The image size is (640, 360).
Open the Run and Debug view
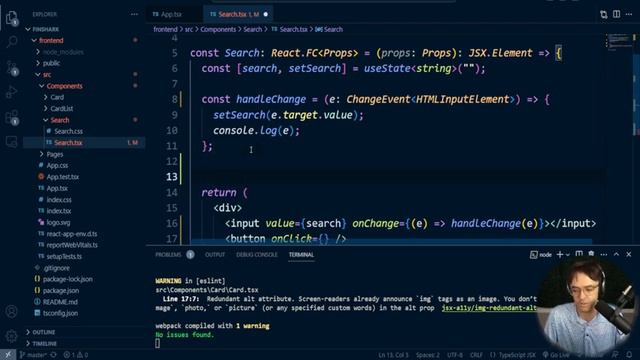[11, 92]
